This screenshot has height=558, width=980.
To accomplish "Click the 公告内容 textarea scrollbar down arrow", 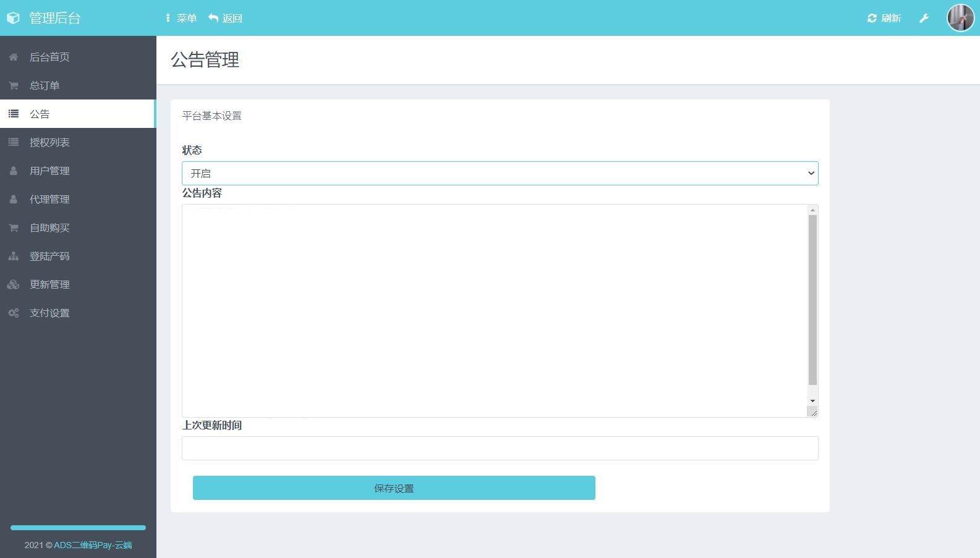I will click(x=812, y=401).
